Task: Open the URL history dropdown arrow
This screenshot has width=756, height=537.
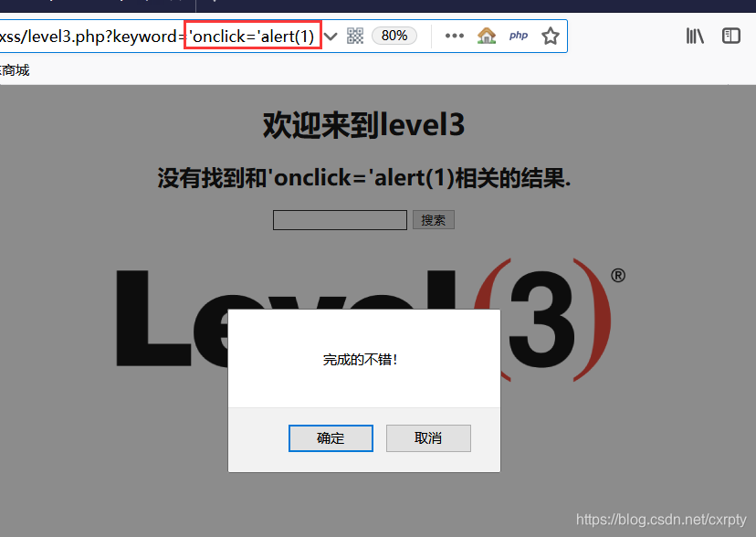Action: click(x=331, y=37)
